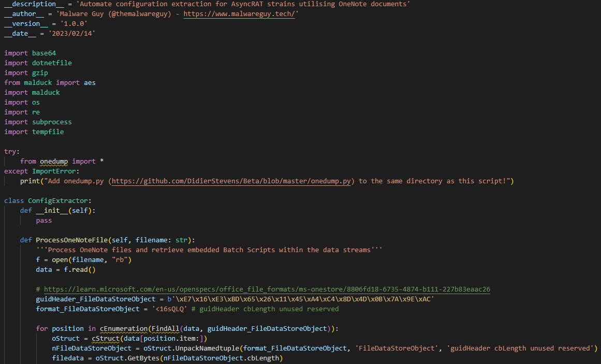Click the 'FindAll' function name
Screen dimensions: 601x364
coord(166,329)
